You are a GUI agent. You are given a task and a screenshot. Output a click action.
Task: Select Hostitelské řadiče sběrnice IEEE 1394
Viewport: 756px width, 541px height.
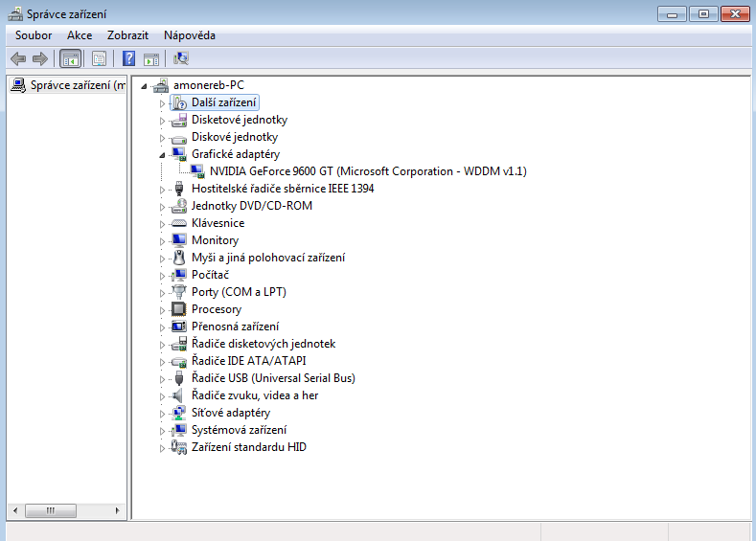(283, 189)
